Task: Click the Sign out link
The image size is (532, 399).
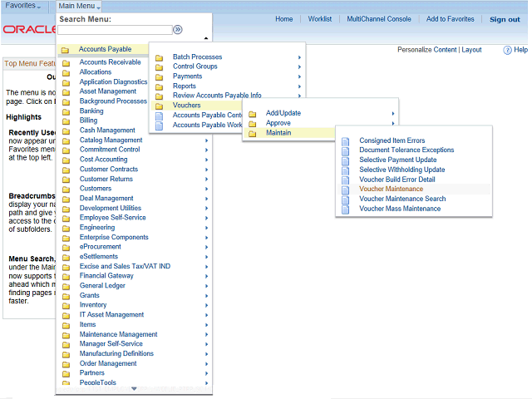Action: click(x=505, y=19)
